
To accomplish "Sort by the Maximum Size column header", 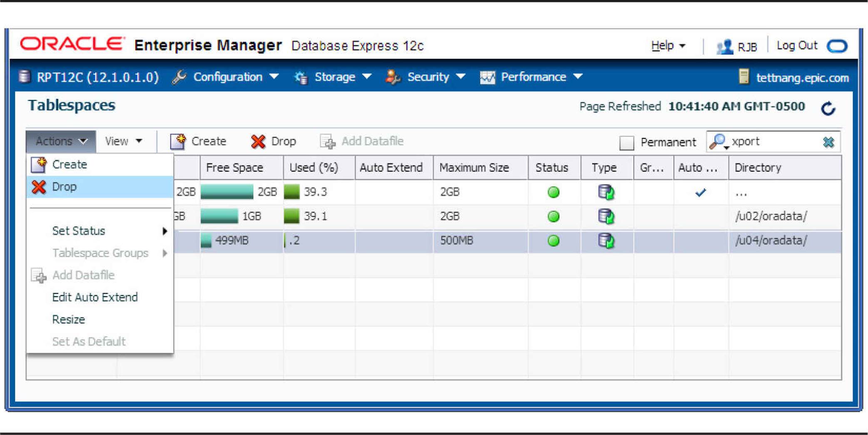I will click(x=481, y=168).
